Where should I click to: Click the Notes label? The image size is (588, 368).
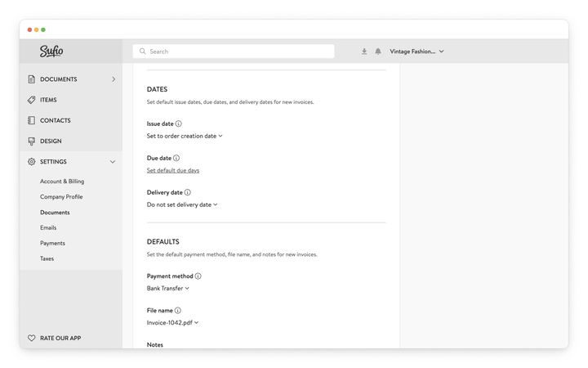[155, 345]
